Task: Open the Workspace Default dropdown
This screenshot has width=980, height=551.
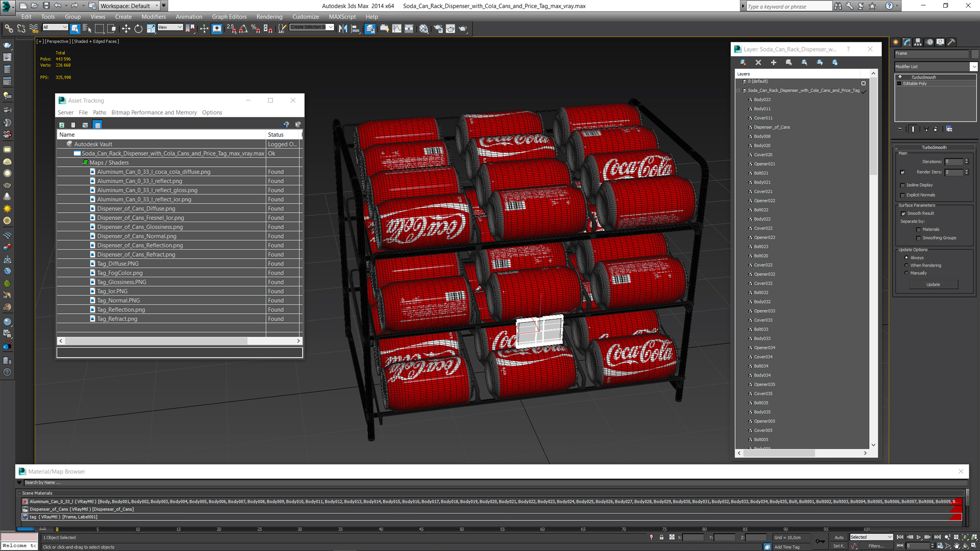Action: [129, 6]
